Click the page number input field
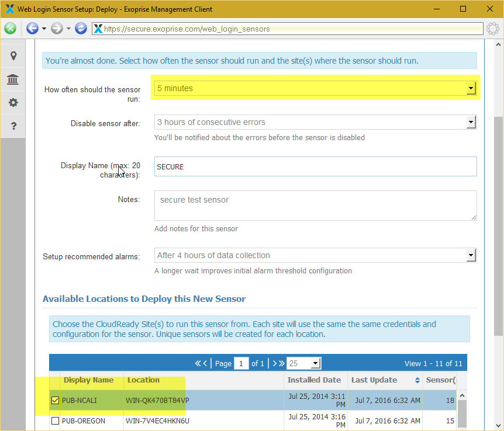 241,363
